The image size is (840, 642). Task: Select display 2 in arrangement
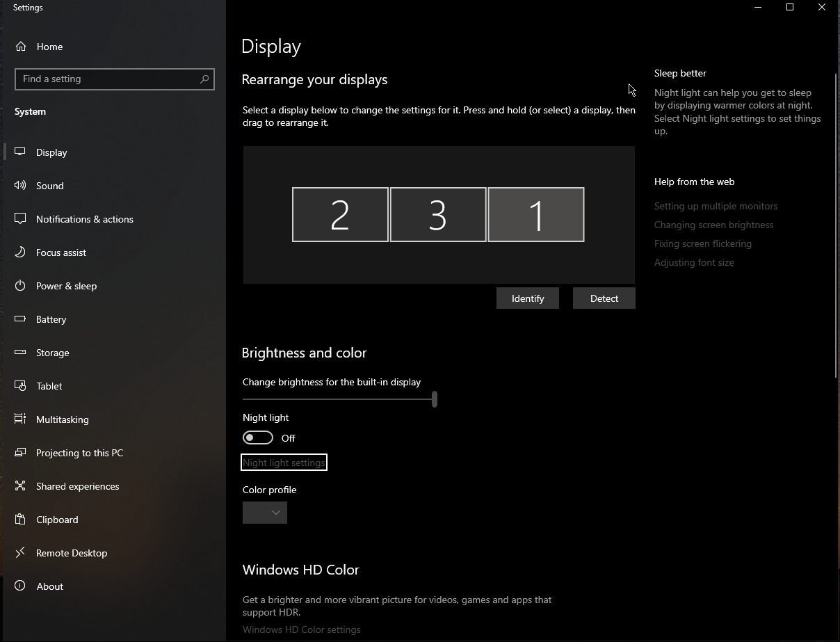point(340,215)
